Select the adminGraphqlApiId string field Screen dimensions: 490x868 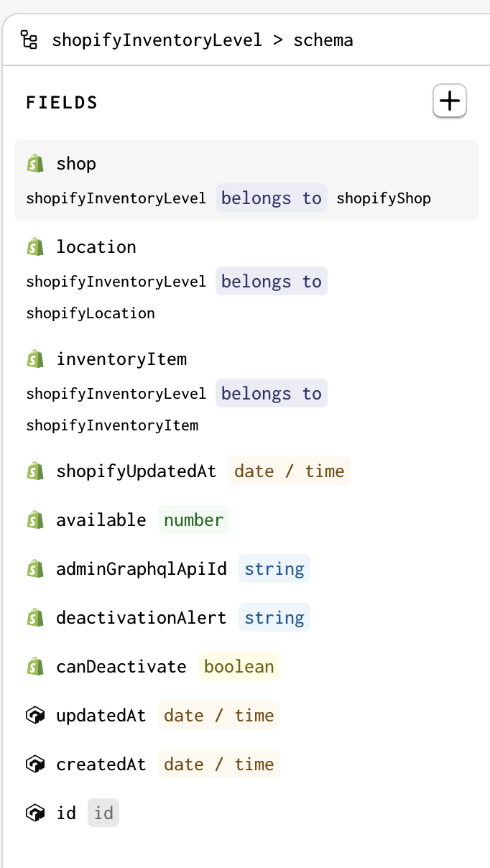point(142,569)
